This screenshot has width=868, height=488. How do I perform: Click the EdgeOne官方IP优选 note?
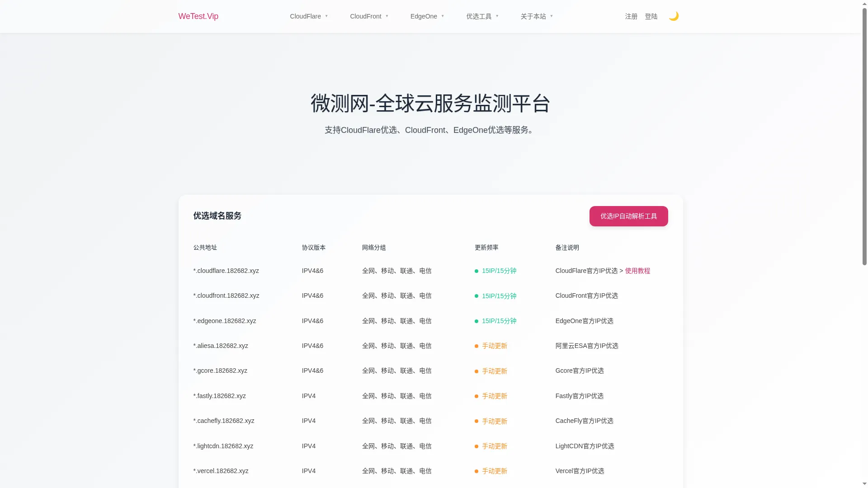click(585, 321)
